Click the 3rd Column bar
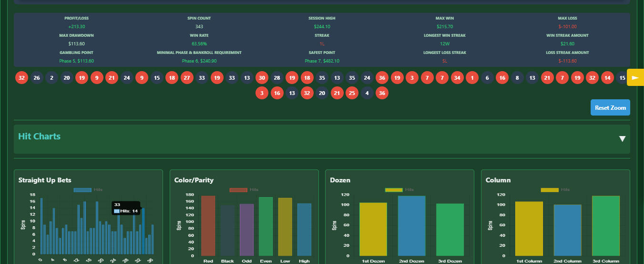The width and height of the screenshot is (644, 264). [605, 226]
